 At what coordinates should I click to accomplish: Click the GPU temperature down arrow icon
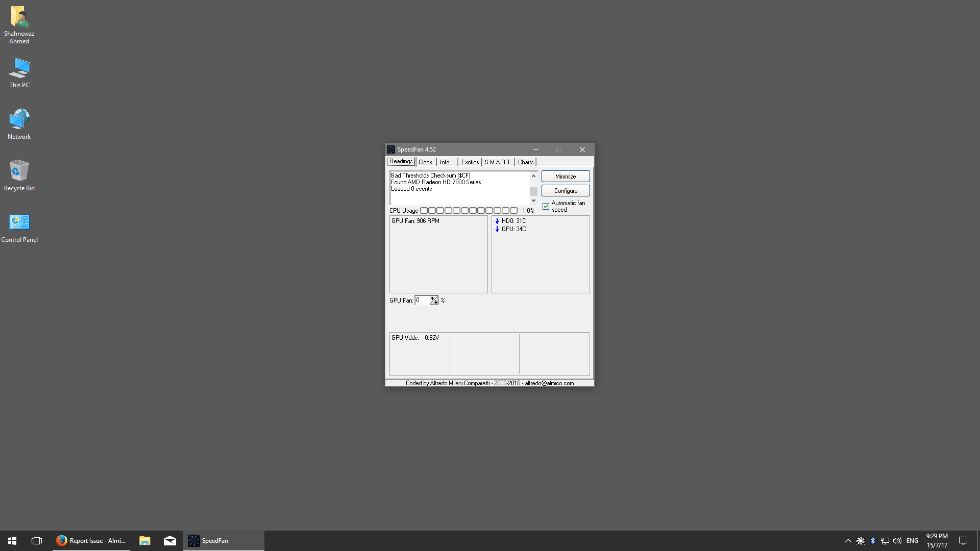pyautogui.click(x=497, y=229)
